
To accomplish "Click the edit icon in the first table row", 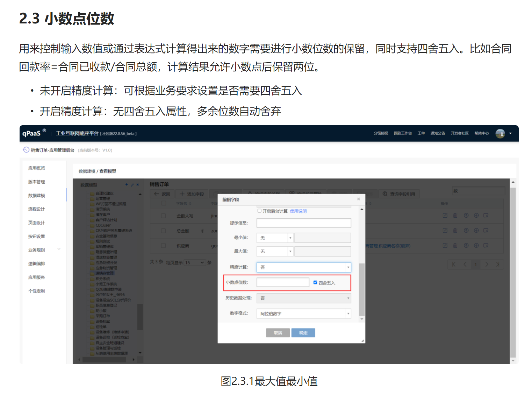I will click(x=445, y=215).
